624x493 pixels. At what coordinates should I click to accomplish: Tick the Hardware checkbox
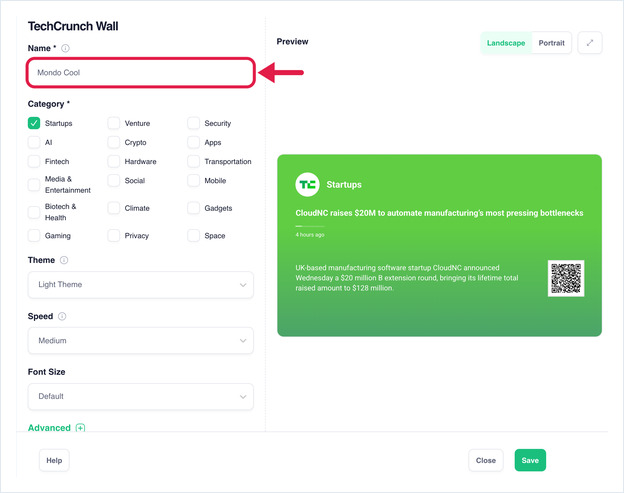(113, 161)
